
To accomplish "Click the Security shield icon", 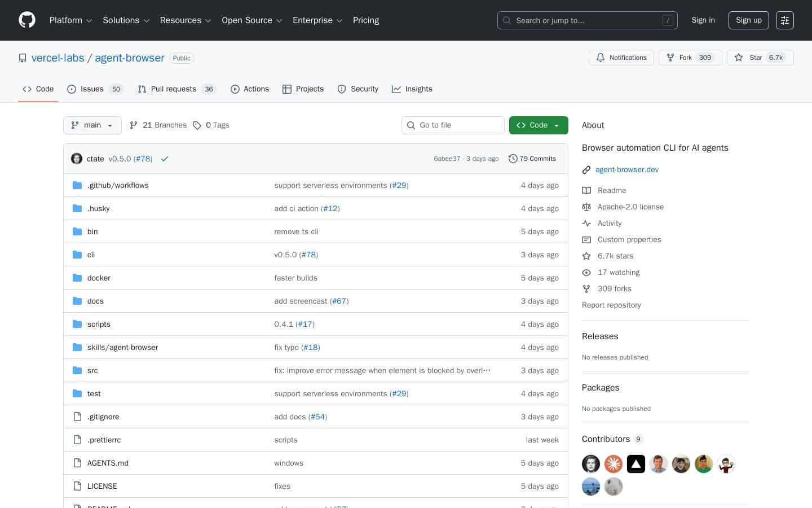I will (342, 89).
